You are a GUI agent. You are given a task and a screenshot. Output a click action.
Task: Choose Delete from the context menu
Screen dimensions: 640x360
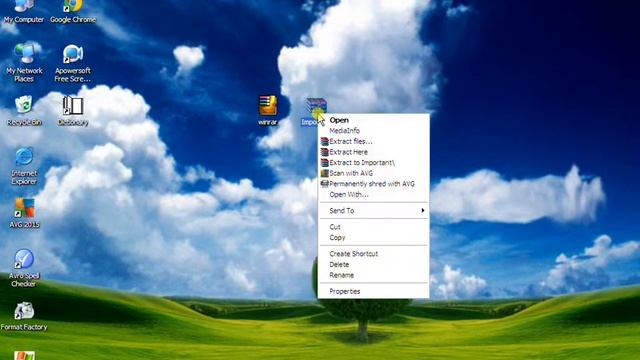[x=373, y=264]
